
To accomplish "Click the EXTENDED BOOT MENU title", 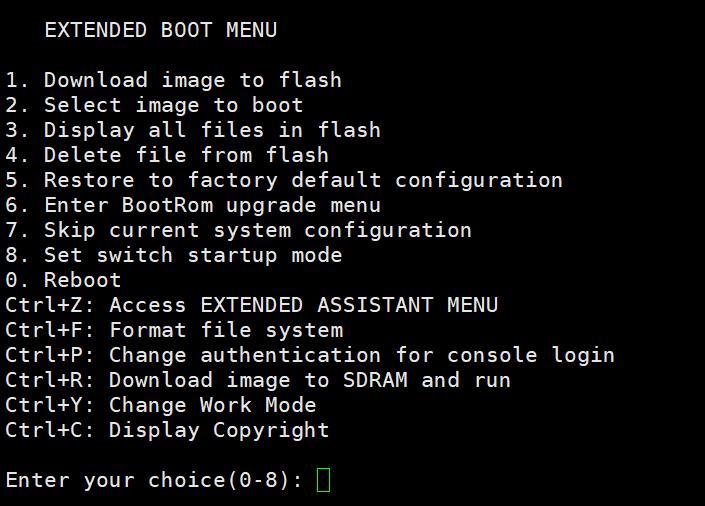I will (x=160, y=30).
